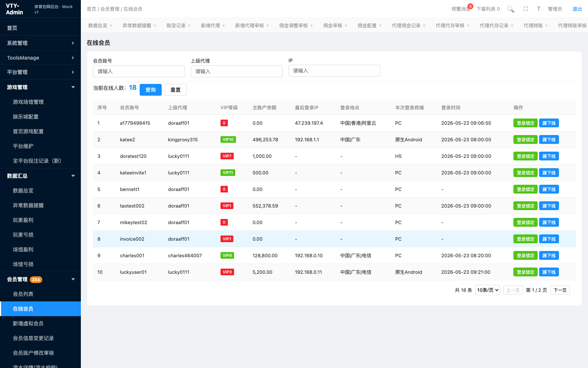Open 新增虚拟会员 sidebar item
This screenshot has height=368, width=588.
click(x=40, y=323)
